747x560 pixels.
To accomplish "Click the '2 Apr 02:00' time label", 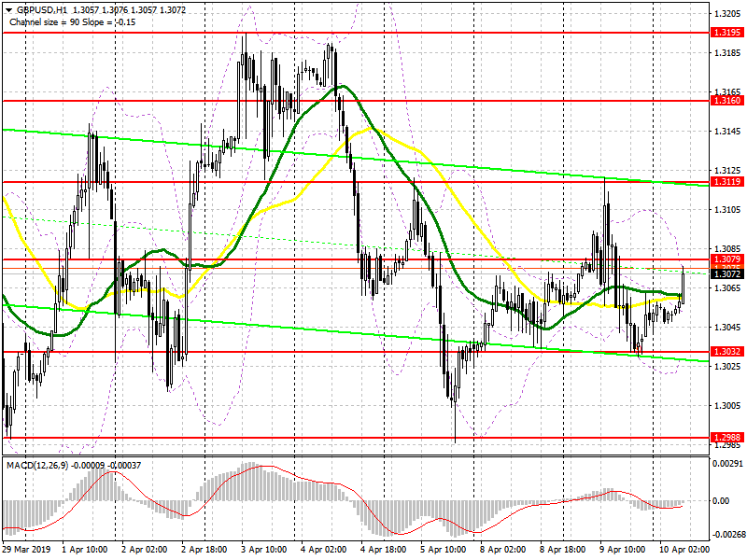I will pyautogui.click(x=145, y=550).
